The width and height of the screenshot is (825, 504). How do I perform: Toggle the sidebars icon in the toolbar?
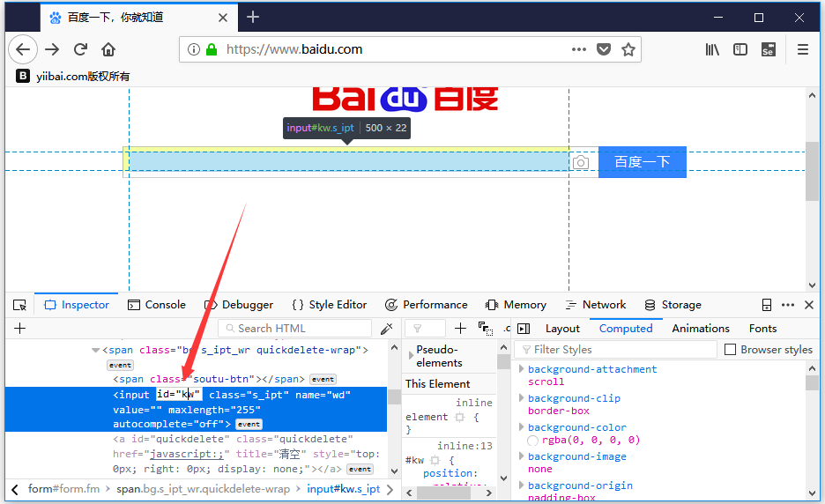(740, 49)
